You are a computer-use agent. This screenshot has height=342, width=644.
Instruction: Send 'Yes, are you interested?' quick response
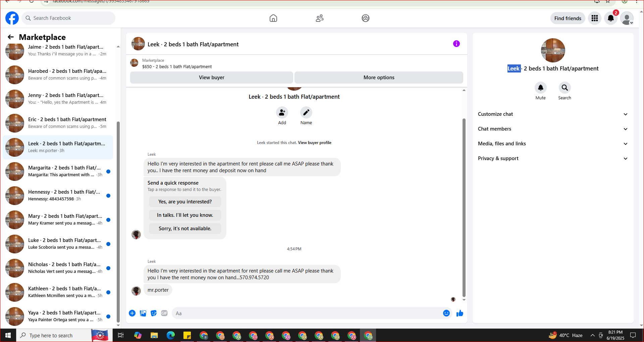point(185,202)
